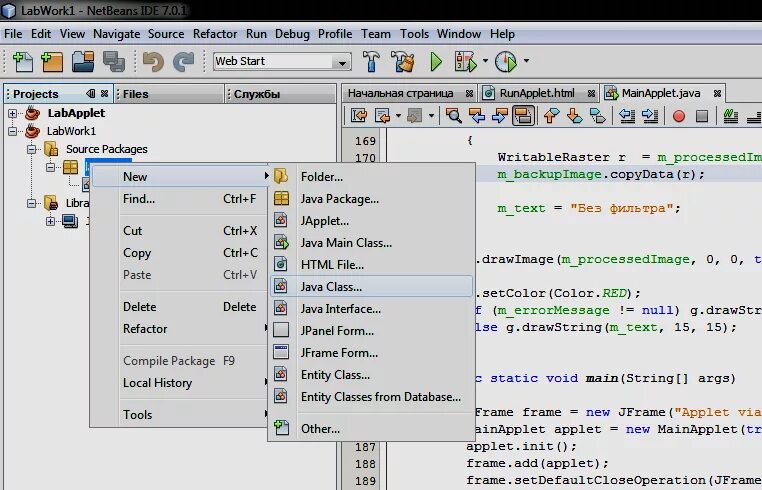This screenshot has width=762, height=490.
Task: Open the Debug Project dropdown arrow
Action: point(485,61)
